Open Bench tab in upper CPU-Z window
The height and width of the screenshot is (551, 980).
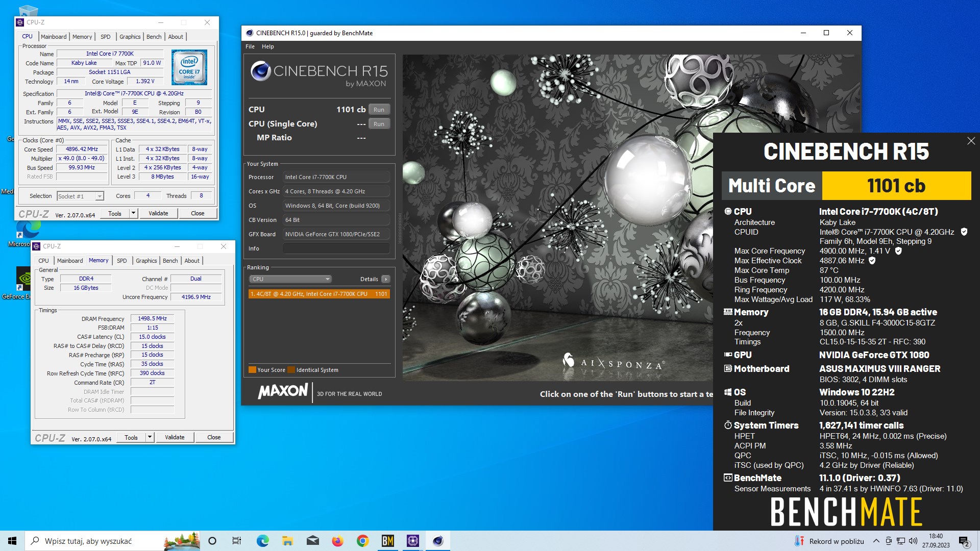tap(154, 37)
